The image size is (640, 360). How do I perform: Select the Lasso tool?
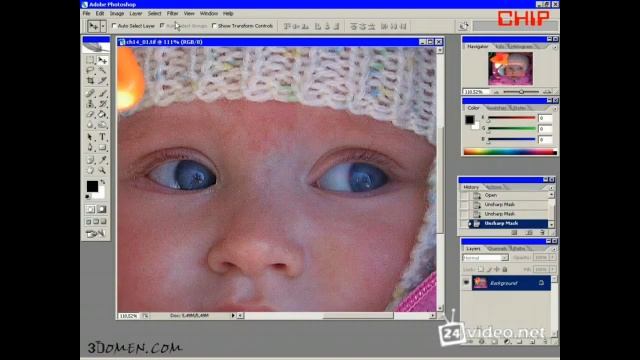pyautogui.click(x=90, y=70)
